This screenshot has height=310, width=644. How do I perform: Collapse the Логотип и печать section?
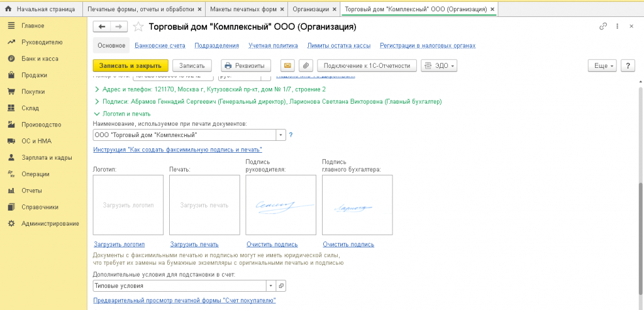(123, 114)
